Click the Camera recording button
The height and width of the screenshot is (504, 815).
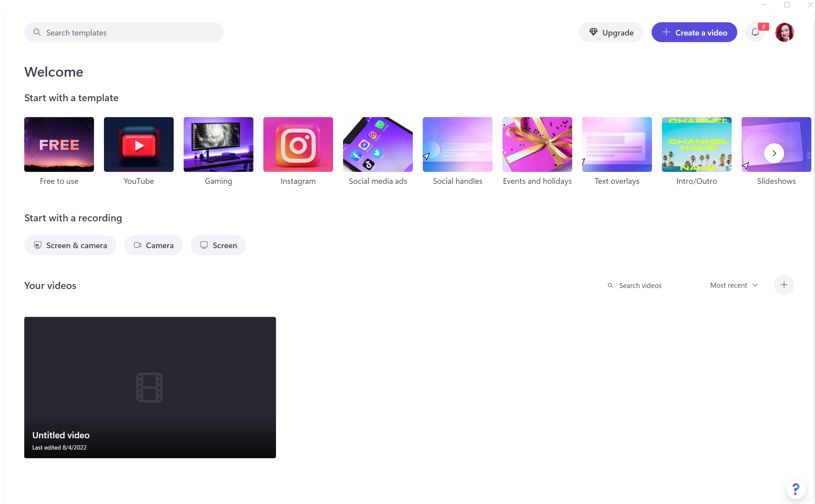tap(154, 245)
